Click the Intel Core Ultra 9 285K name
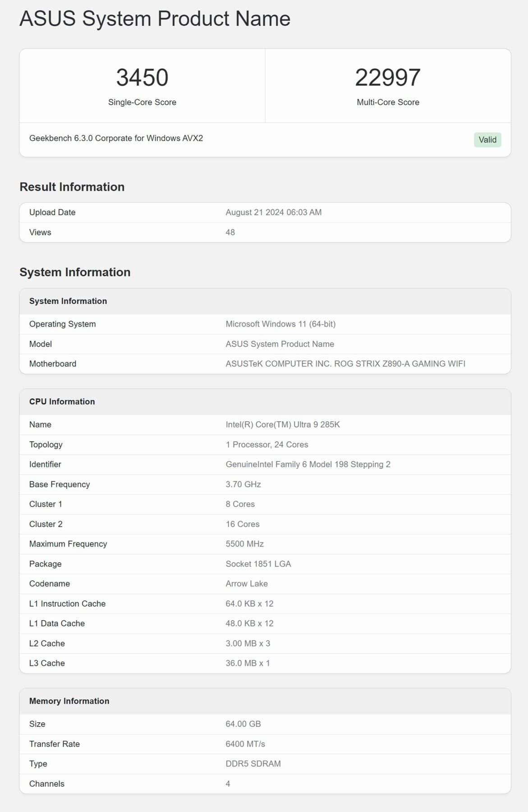The height and width of the screenshot is (812, 528). coord(282,424)
